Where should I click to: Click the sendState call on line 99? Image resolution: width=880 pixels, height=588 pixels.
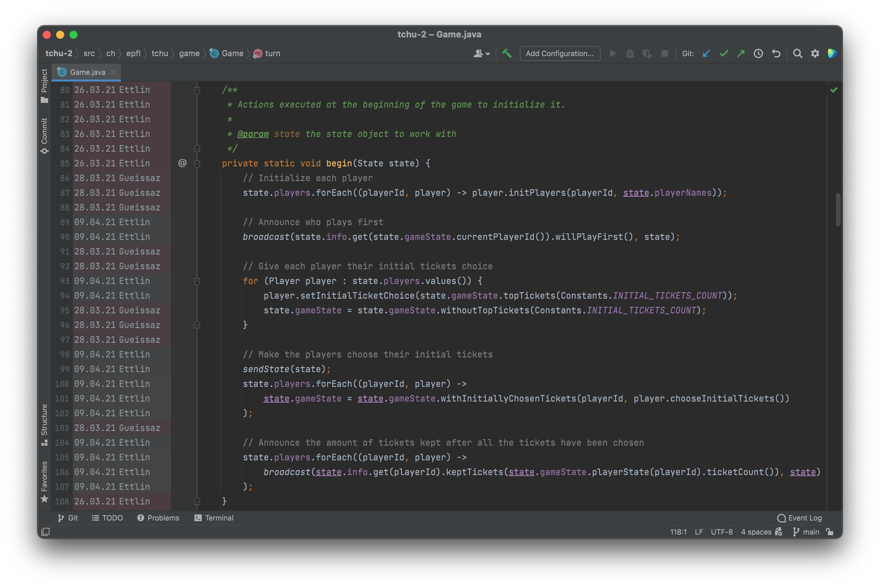click(266, 370)
